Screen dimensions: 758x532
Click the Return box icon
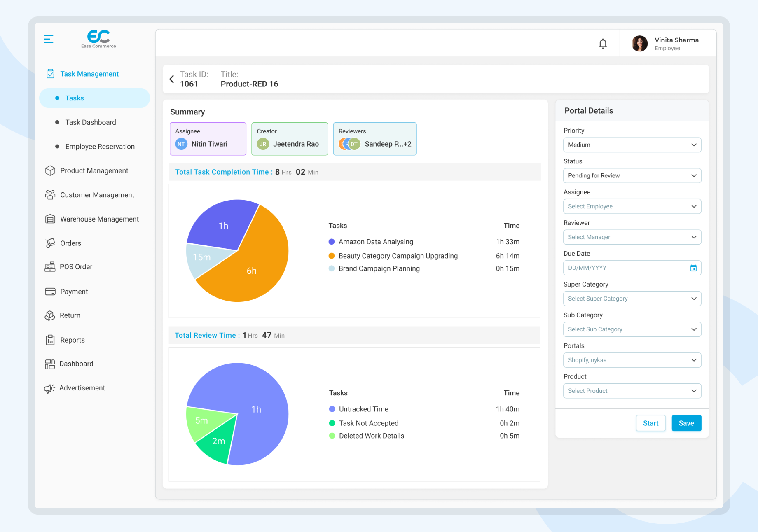point(50,315)
